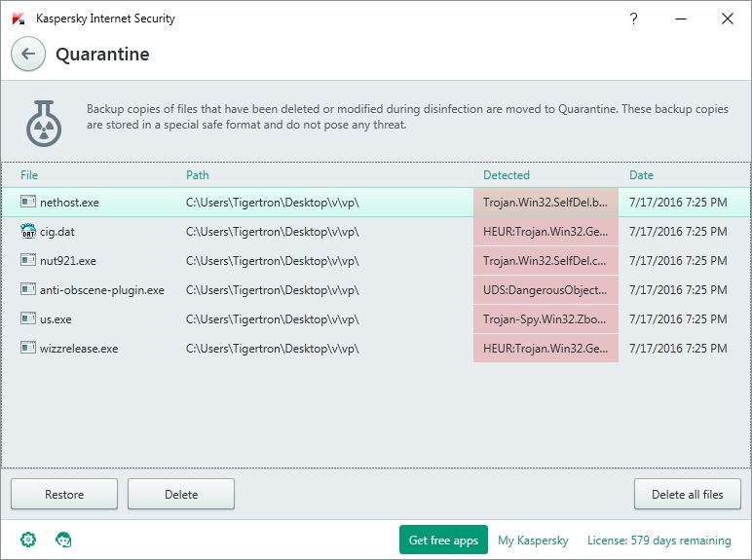
Task: Open help with the question mark icon
Action: click(x=633, y=19)
